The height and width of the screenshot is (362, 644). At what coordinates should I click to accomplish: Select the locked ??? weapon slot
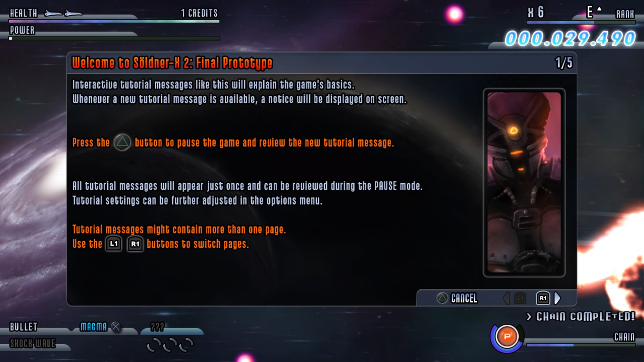[x=157, y=327]
